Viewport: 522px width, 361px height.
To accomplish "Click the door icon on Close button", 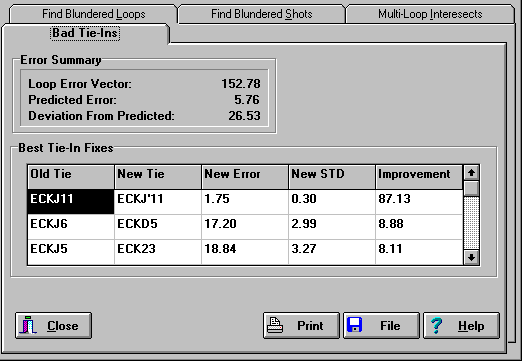I will pos(28,325).
